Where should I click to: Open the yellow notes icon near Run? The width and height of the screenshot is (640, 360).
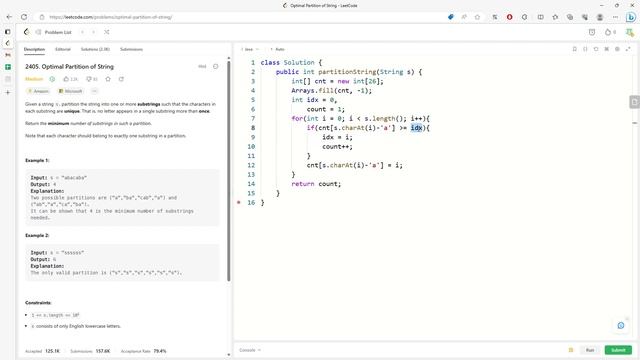pyautogui.click(x=571, y=350)
